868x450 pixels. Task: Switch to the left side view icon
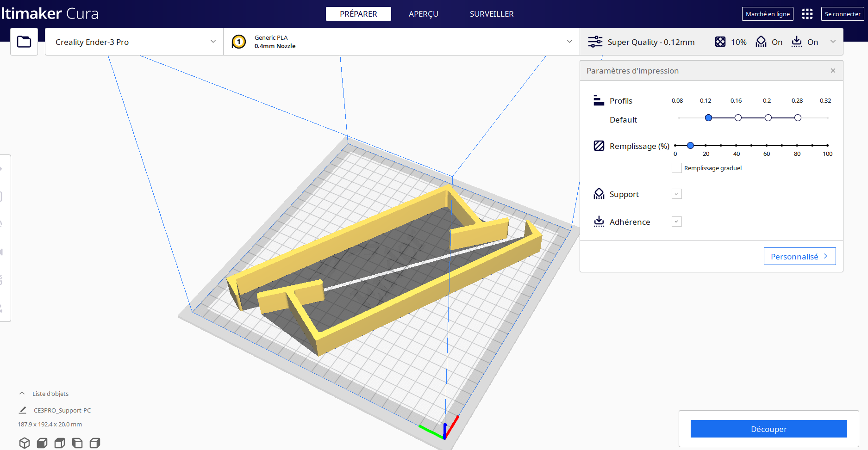[77, 443]
